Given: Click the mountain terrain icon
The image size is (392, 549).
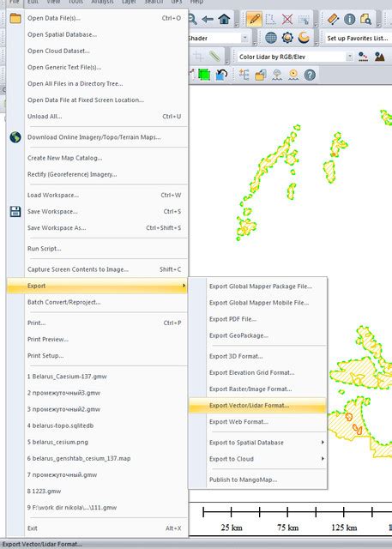Looking at the screenshot, I should pos(379,57).
